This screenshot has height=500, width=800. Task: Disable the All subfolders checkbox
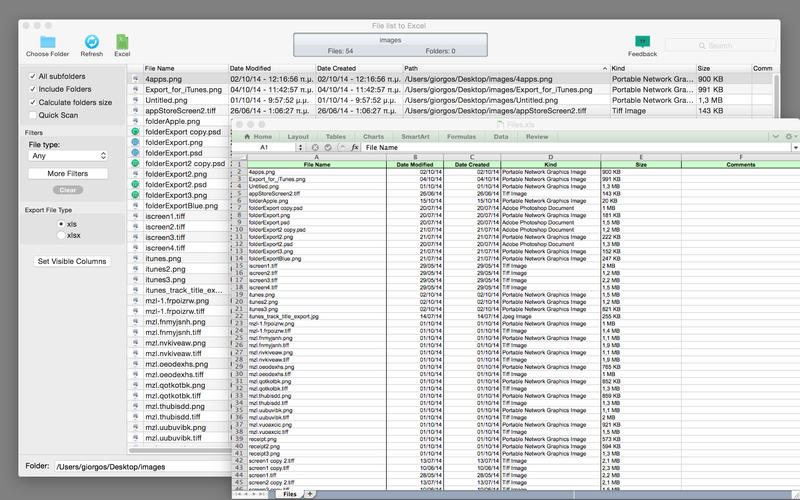pyautogui.click(x=31, y=76)
